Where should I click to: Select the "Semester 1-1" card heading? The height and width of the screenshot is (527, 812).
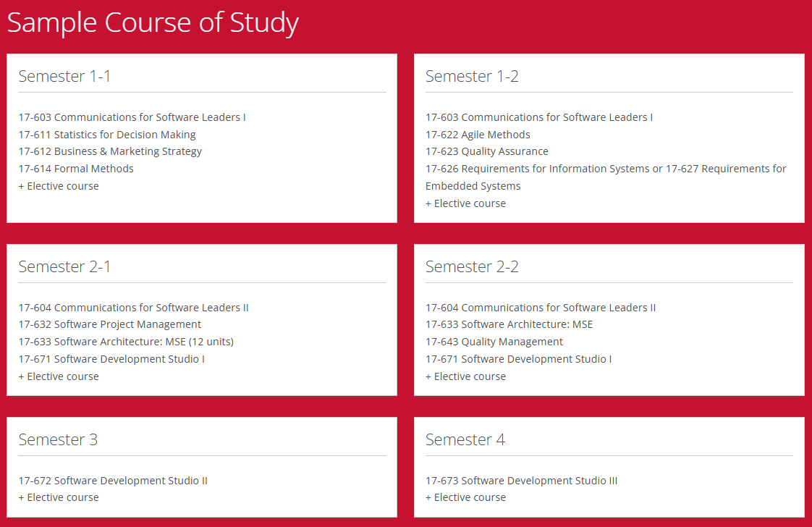tap(64, 76)
